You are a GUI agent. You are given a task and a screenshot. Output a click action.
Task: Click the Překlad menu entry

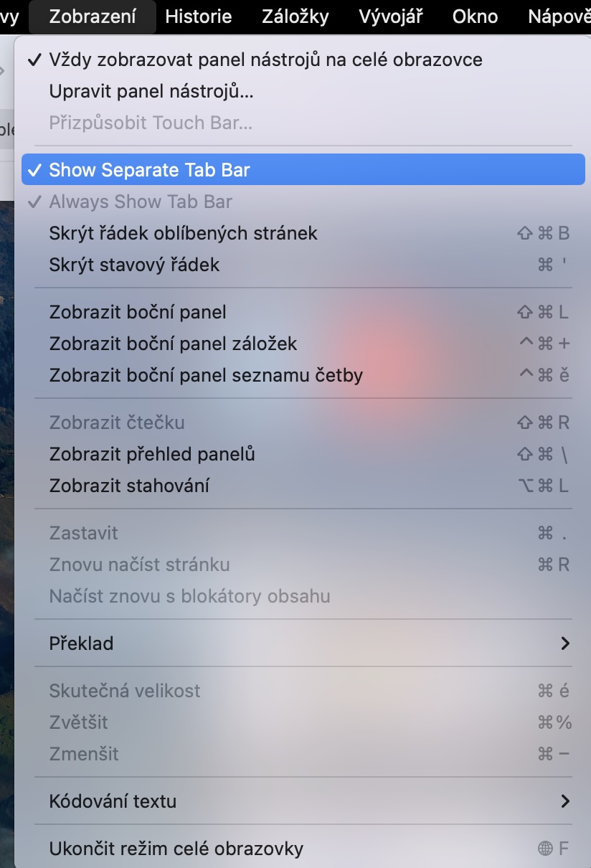pos(81,643)
